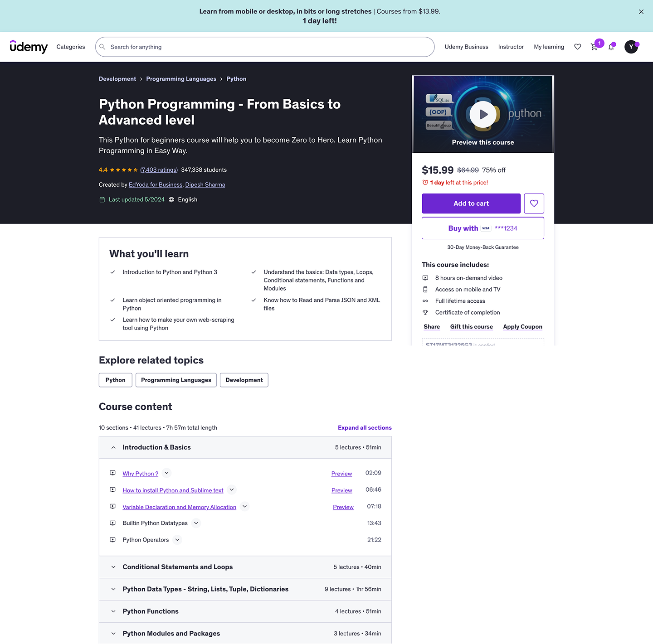Screen dimensions: 653x644
Task: Open Variable Declaration and Memory Allocation lecture
Action: (x=179, y=507)
